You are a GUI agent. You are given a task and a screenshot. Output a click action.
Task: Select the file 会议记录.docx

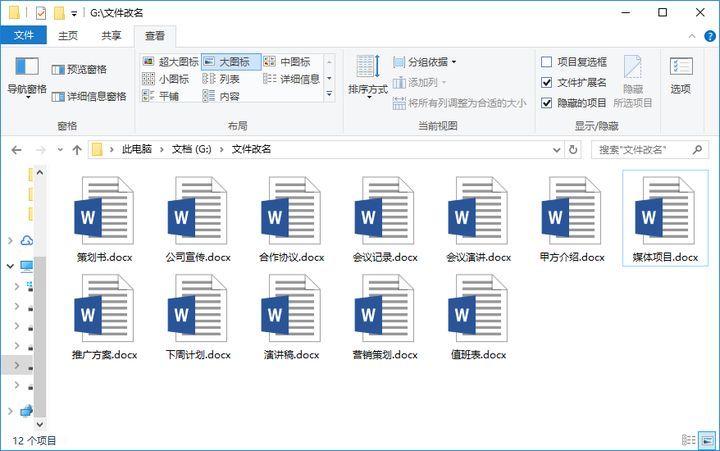[x=385, y=219]
